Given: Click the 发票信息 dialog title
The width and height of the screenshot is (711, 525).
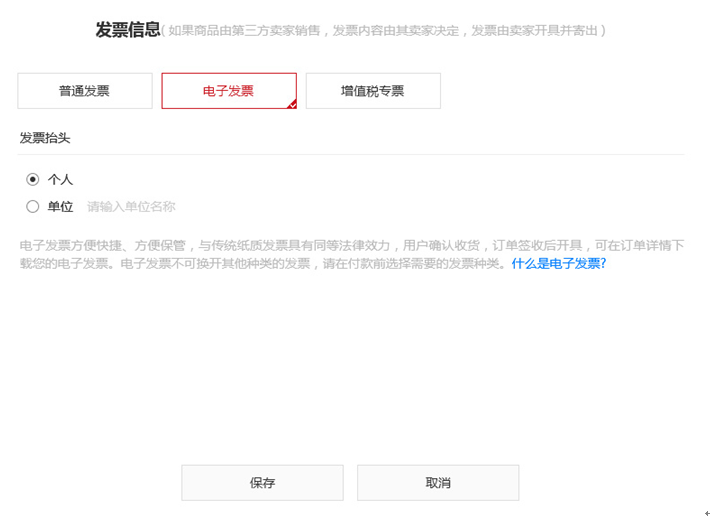Looking at the screenshot, I should pyautogui.click(x=128, y=30).
